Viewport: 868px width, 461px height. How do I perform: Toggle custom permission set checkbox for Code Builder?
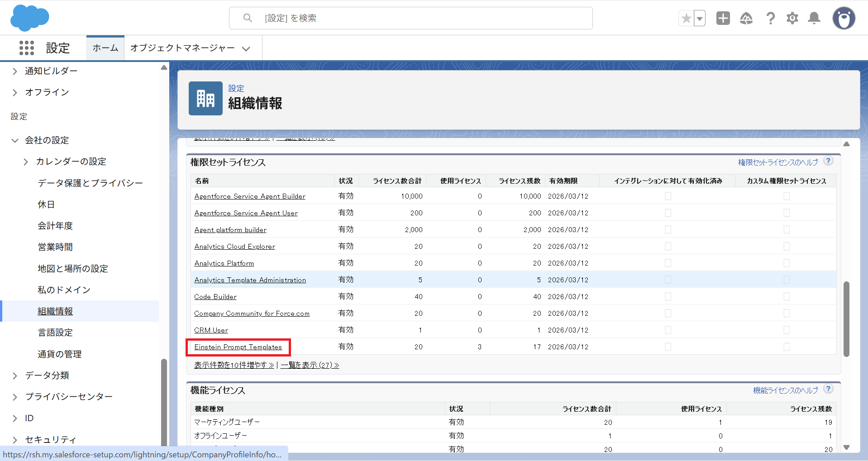click(787, 297)
